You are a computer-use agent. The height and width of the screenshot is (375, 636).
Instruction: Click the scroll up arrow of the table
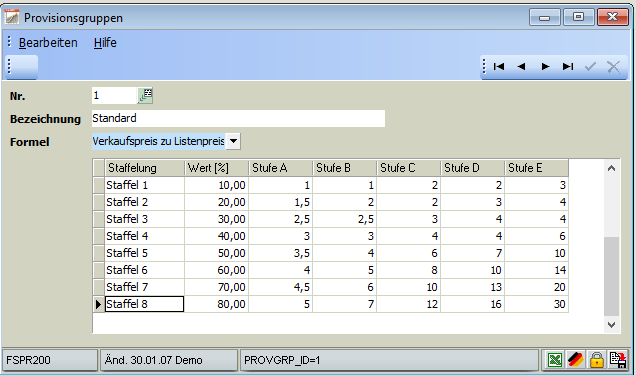pyautogui.click(x=612, y=168)
